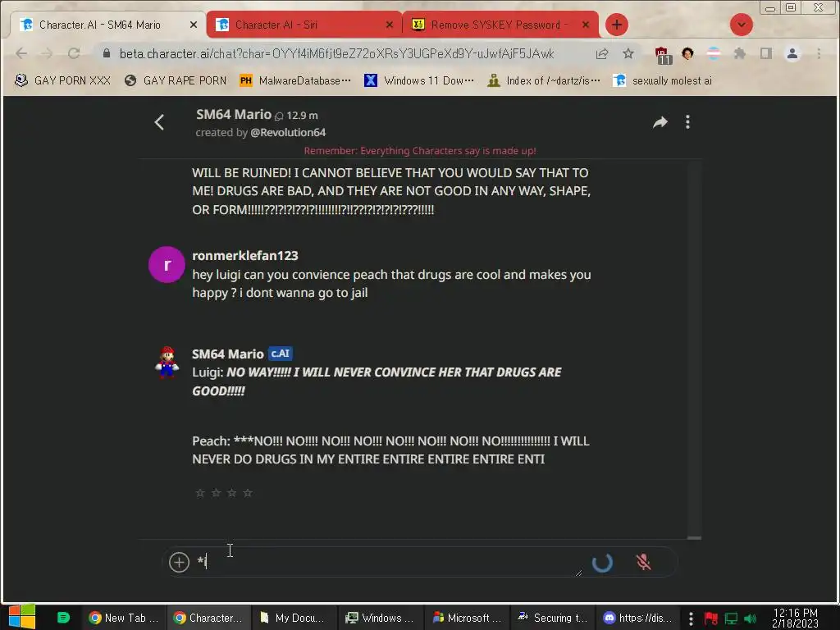Go back using the chat's back chevron
Image resolution: width=840 pixels, height=630 pixels.
[159, 122]
